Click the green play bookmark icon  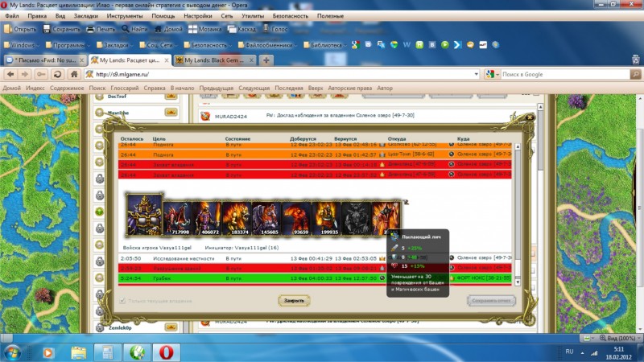tap(445, 45)
